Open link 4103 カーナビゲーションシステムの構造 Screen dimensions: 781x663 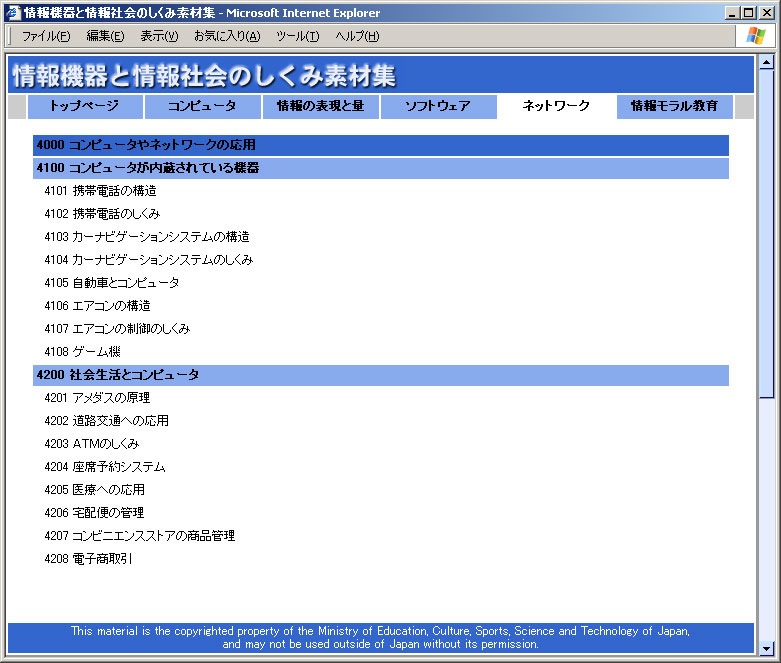tap(146, 237)
